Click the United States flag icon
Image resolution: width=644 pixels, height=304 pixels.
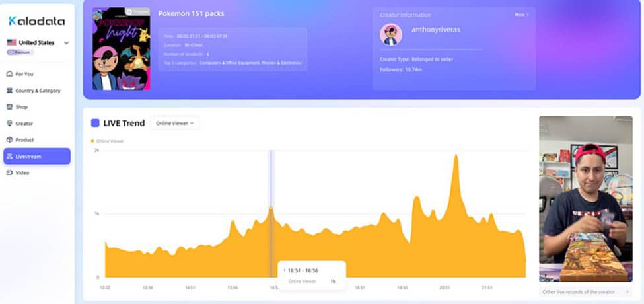pyautogui.click(x=11, y=42)
